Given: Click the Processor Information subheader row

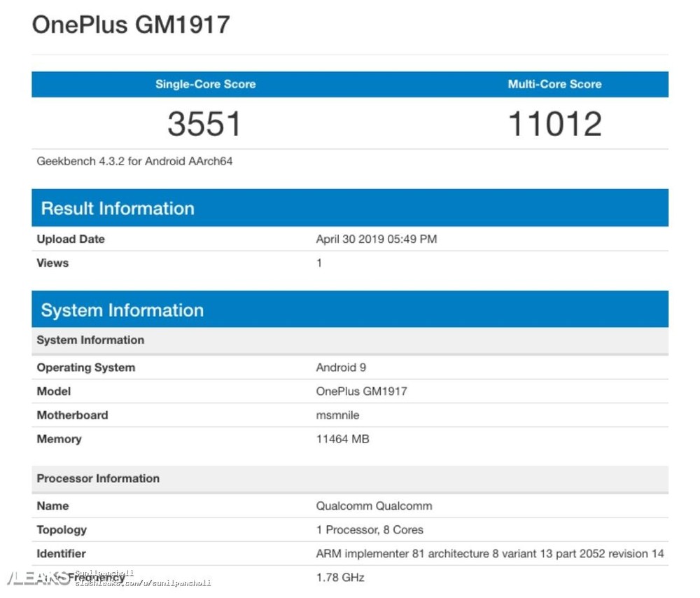Looking at the screenshot, I should [98, 479].
